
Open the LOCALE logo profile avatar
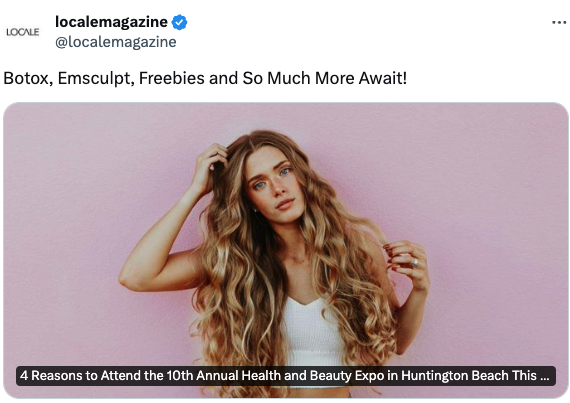(23, 32)
